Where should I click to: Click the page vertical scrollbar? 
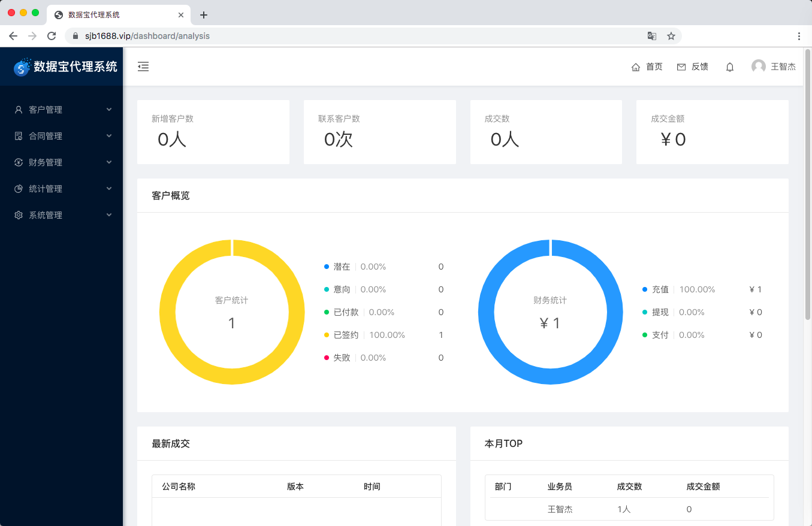click(x=808, y=186)
